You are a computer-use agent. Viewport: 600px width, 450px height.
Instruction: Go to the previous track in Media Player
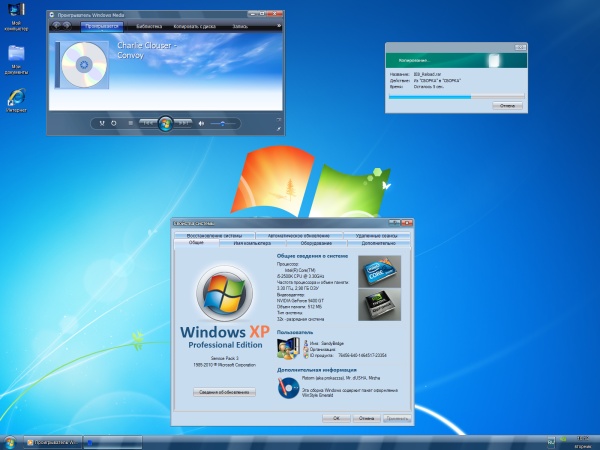click(147, 123)
